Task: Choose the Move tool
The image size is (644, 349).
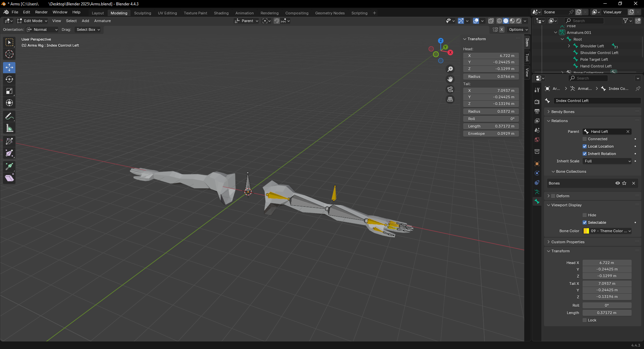Action: coord(9,67)
